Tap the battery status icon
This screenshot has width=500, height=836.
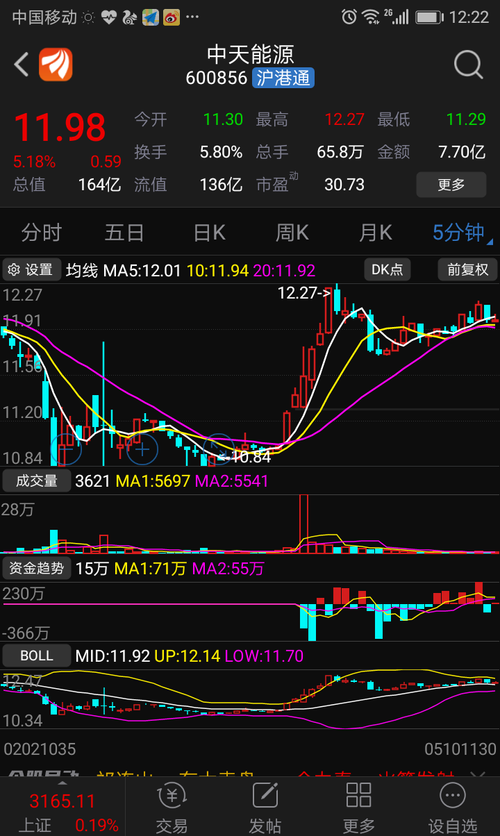[429, 18]
